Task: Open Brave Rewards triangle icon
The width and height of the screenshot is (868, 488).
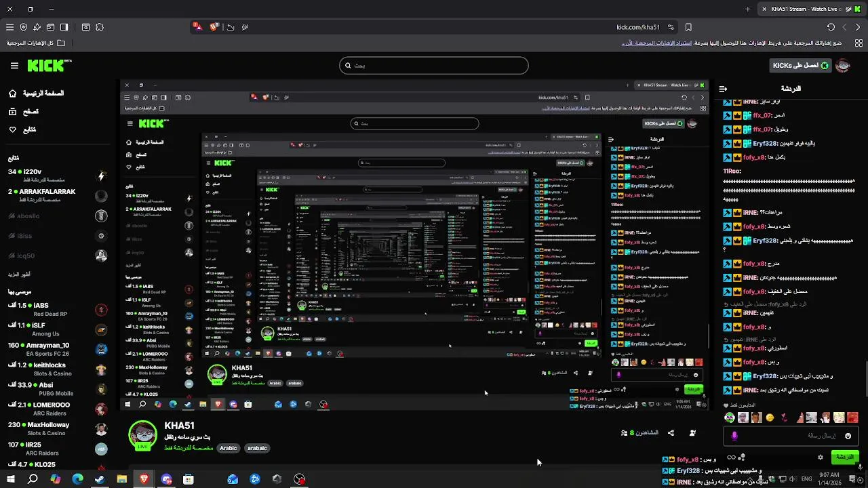Action: [197, 26]
